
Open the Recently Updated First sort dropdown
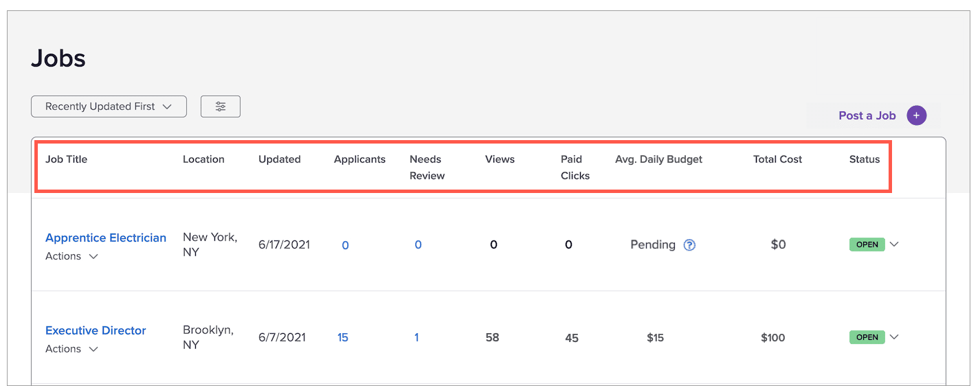tap(109, 106)
